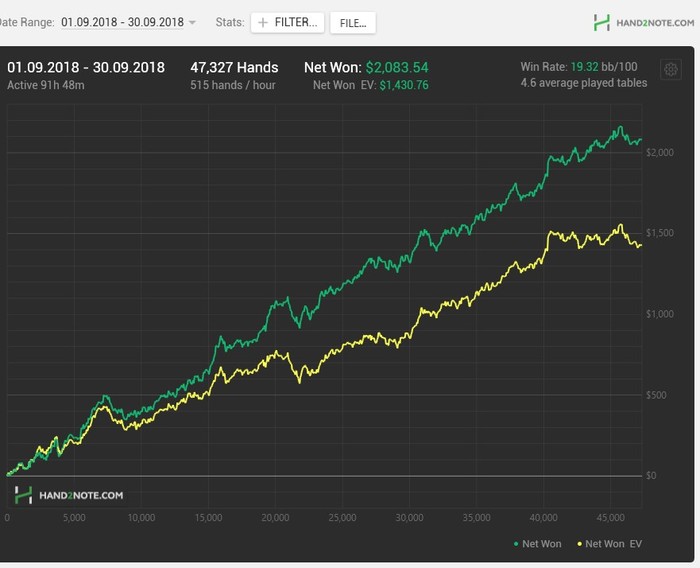Click the Net Won $2,083.54 value
Viewport: 700px width, 568px height.
click(x=396, y=68)
